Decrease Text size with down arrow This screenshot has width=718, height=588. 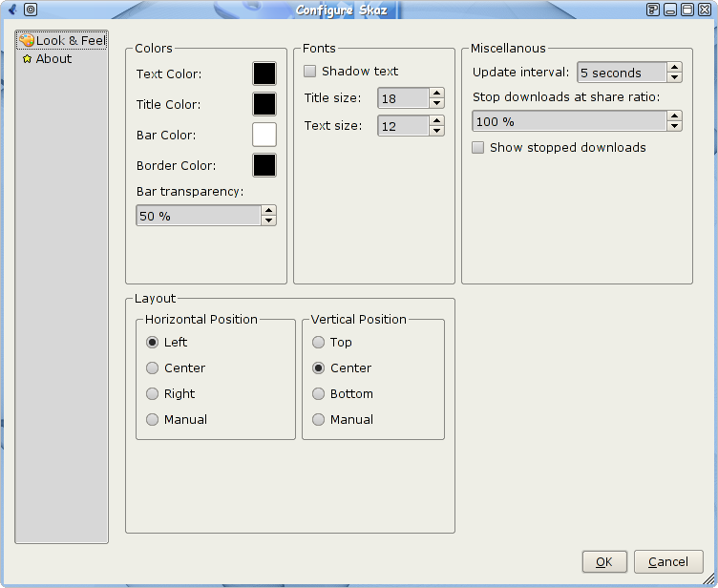[x=437, y=131]
